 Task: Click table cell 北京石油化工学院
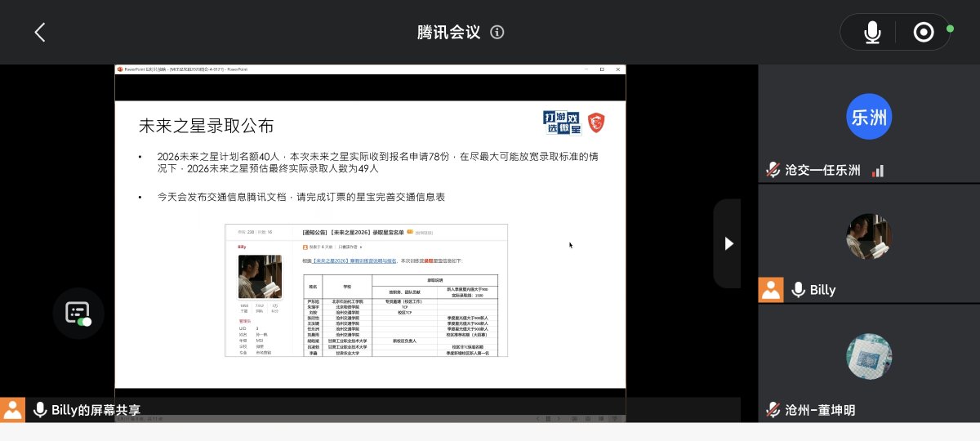click(347, 301)
